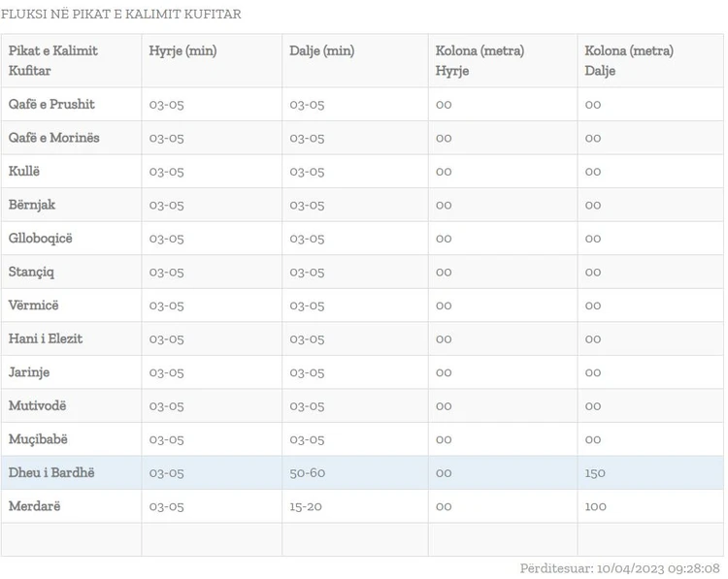The image size is (728, 579).
Task: Select the Hani i Elezit row
Action: [x=46, y=338]
